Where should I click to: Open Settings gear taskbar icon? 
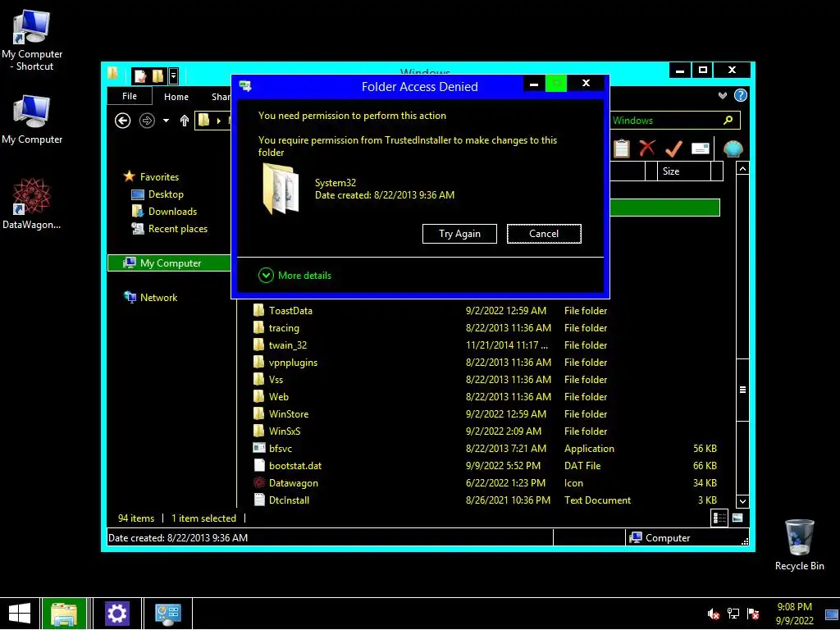pos(116,614)
